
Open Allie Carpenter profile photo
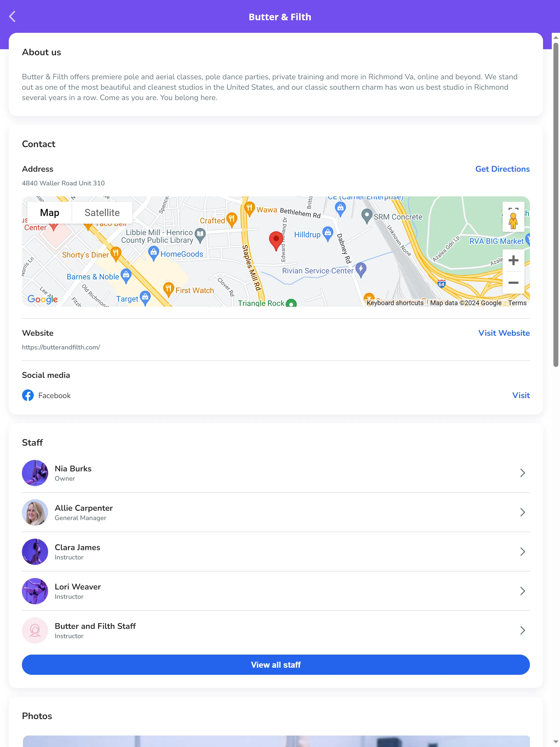[35, 512]
